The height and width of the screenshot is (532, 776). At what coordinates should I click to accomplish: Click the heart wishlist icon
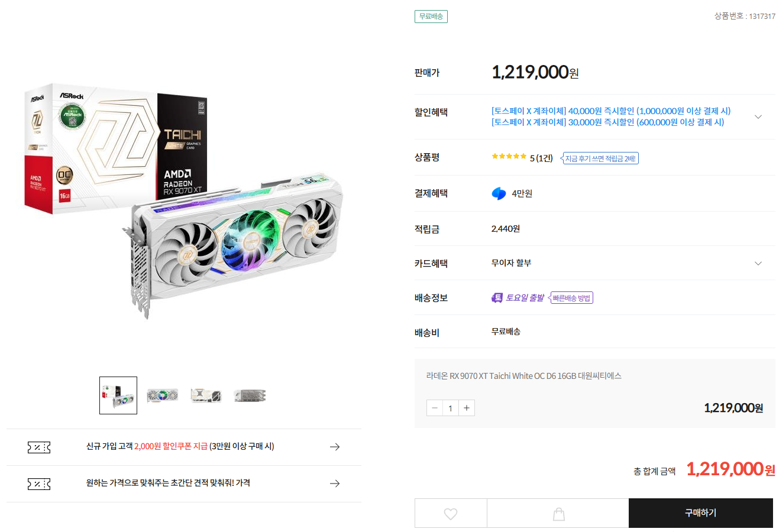click(451, 512)
